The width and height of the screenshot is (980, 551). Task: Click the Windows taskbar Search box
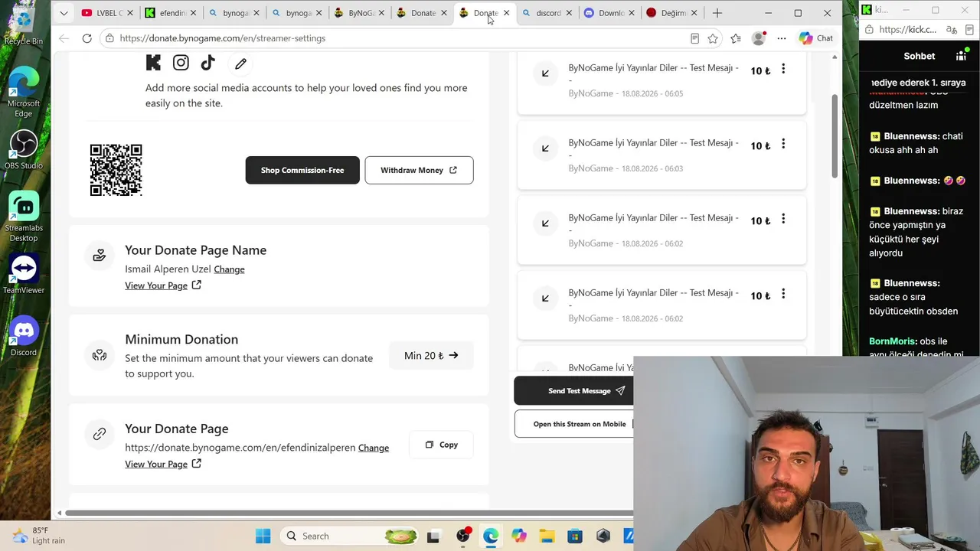(x=348, y=536)
